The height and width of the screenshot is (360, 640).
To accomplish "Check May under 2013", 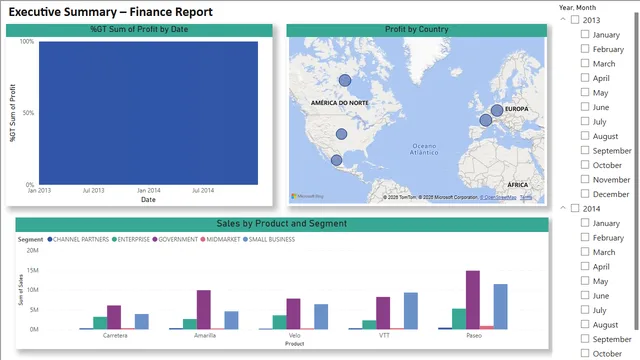I will 585,92.
